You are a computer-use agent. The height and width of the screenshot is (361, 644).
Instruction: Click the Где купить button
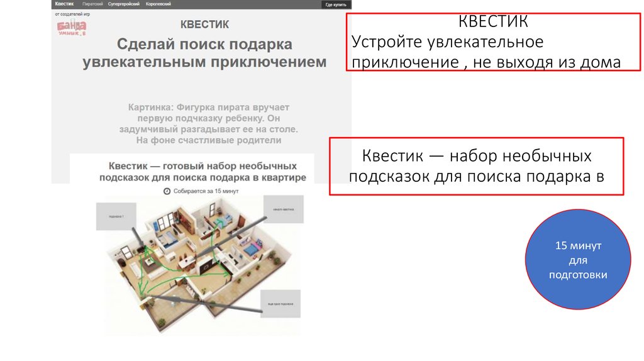pos(336,4)
